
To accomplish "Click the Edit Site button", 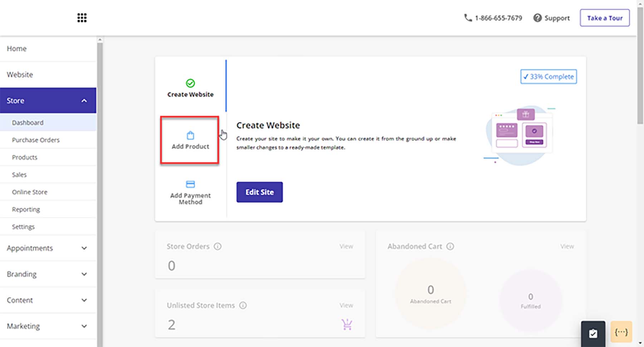I will [x=259, y=192].
